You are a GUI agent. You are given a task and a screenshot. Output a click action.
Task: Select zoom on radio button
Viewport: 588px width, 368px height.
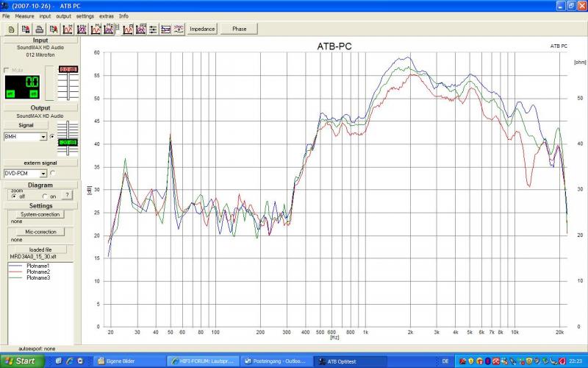click(45, 197)
